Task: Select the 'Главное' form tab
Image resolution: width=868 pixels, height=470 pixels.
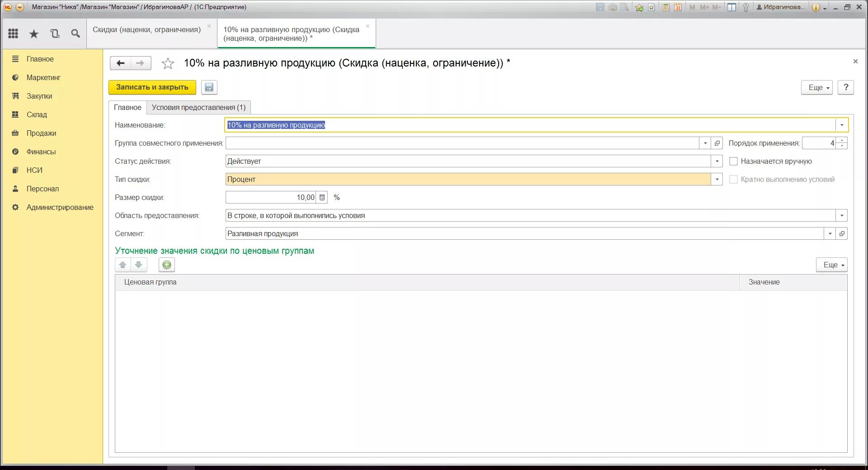Action: (x=127, y=107)
